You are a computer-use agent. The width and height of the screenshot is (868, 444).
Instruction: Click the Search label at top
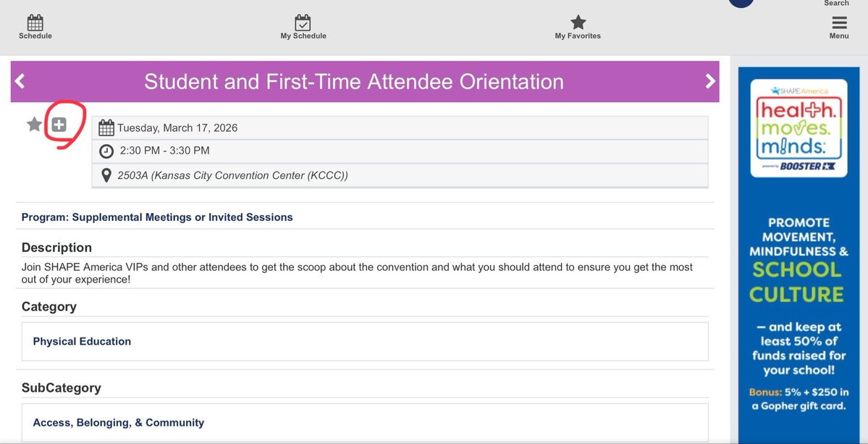tap(836, 4)
